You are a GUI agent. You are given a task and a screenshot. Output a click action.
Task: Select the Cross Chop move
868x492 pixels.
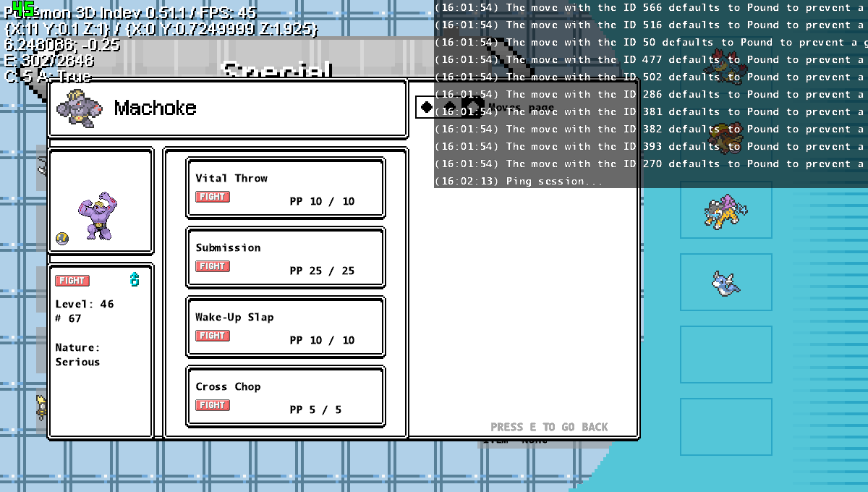286,396
